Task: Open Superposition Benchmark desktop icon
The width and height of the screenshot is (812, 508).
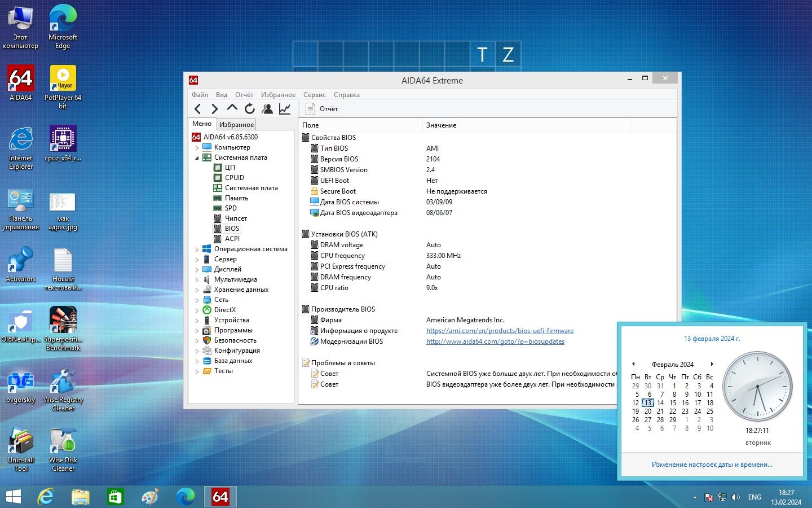Action: [63, 329]
